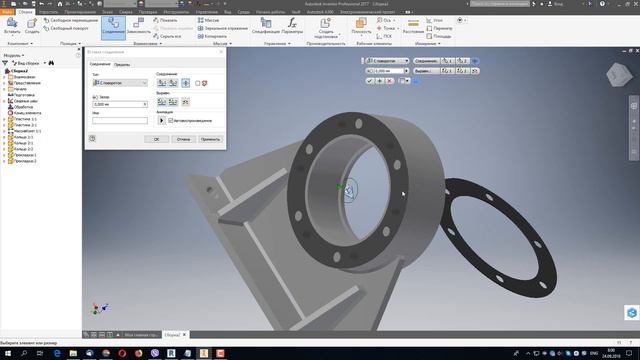Image resolution: width=640 pixels, height=360 pixels.
Task: Select the Свободное перемещение tool
Action: 71,20
